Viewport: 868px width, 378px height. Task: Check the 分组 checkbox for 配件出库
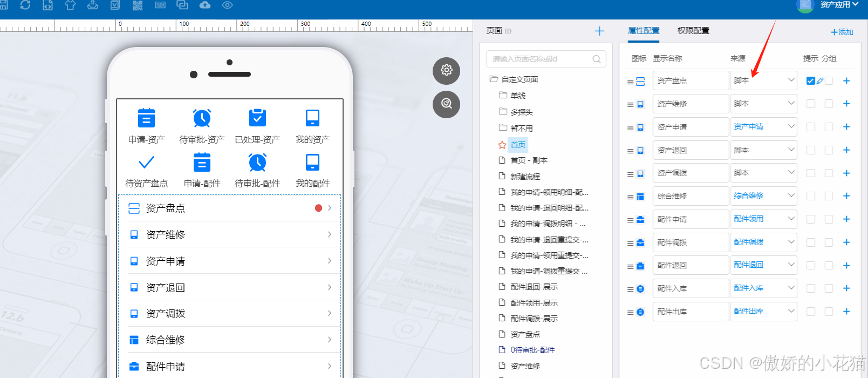[829, 312]
